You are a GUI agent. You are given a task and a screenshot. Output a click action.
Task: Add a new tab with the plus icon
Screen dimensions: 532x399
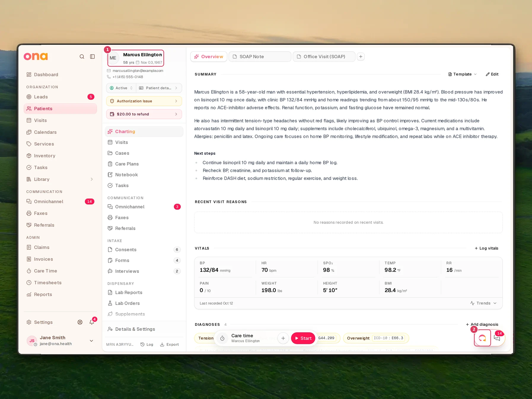tap(361, 57)
